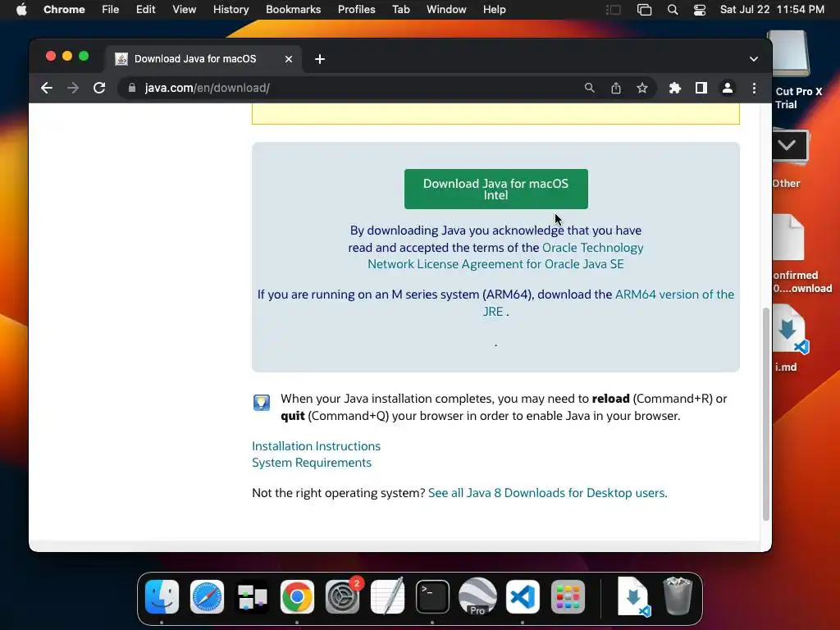This screenshot has height=630, width=840.
Task: Open the Help menu
Action: pyautogui.click(x=494, y=10)
